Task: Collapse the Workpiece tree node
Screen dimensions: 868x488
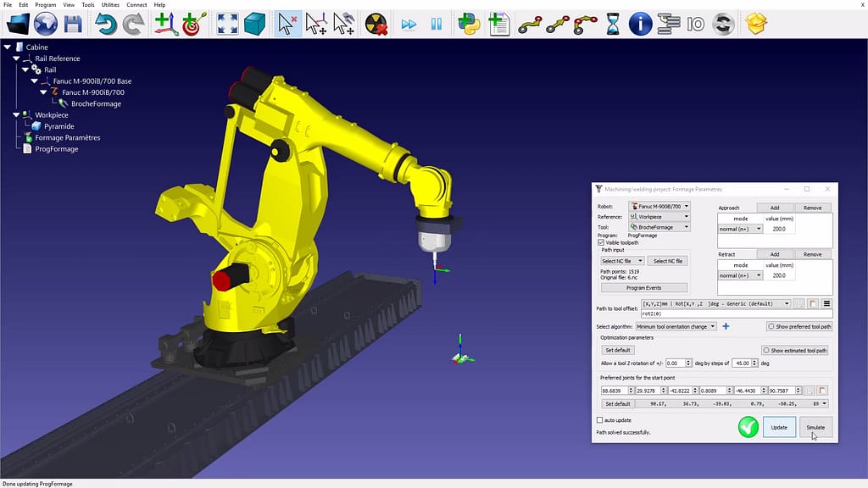Action: coord(16,115)
